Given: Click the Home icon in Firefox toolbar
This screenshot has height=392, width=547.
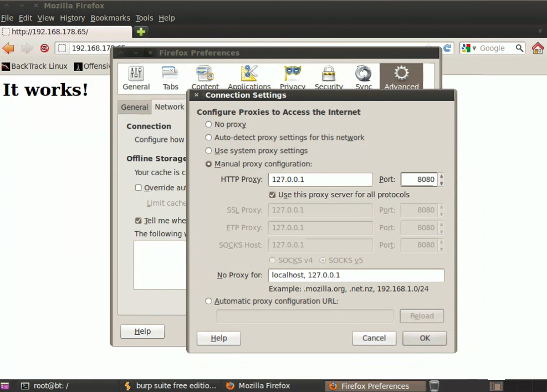Looking at the screenshot, I should tap(538, 48).
